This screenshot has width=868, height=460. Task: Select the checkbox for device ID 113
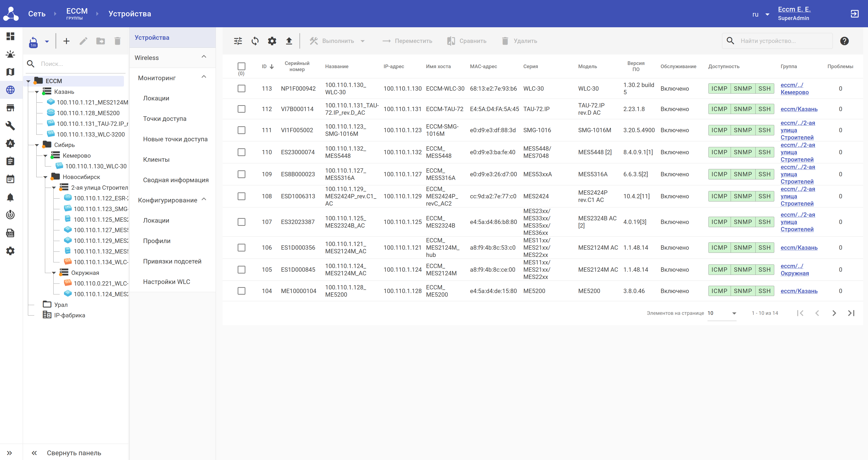coord(241,88)
